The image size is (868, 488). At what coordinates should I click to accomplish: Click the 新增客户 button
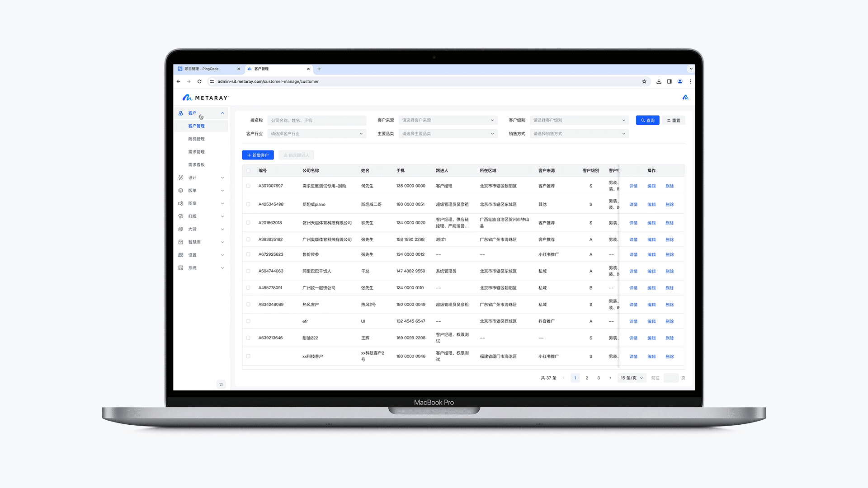point(258,155)
